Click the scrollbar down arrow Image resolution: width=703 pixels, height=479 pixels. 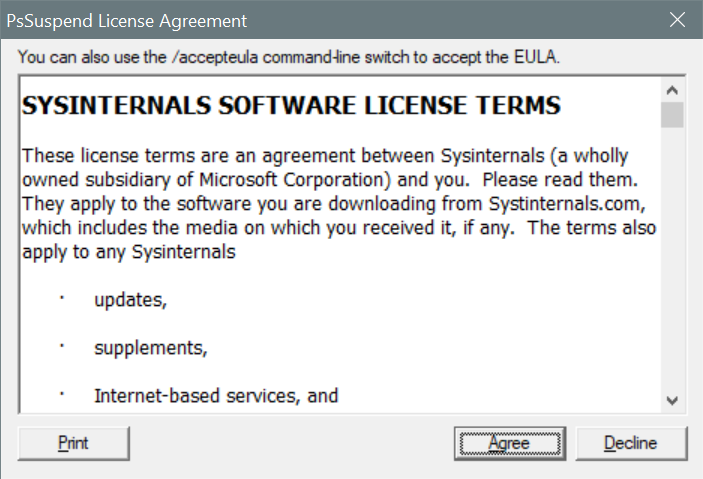671,399
